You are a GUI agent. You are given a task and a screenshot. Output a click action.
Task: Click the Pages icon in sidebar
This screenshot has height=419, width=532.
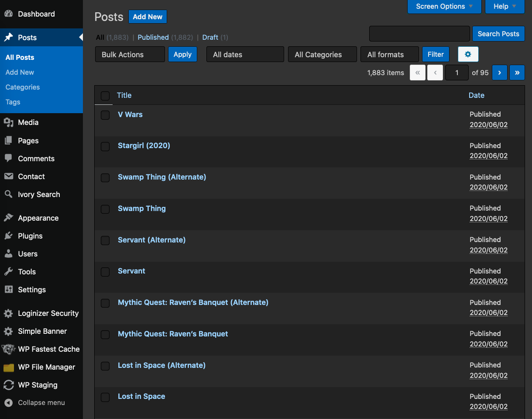(x=8, y=141)
